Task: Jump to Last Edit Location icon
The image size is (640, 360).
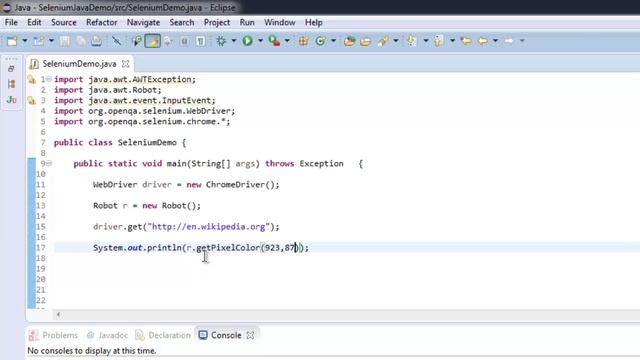Action: pos(466,41)
